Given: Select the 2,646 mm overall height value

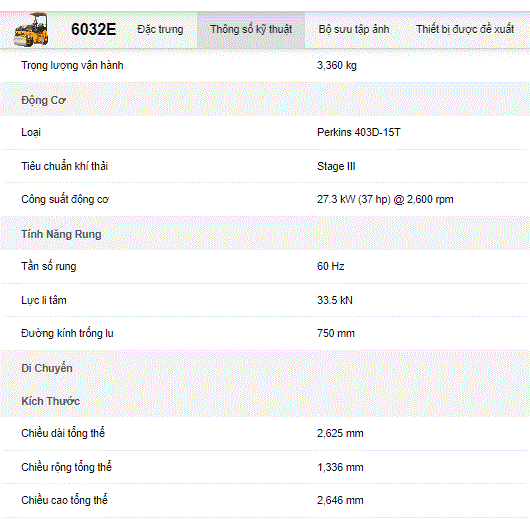Looking at the screenshot, I should pyautogui.click(x=340, y=500).
